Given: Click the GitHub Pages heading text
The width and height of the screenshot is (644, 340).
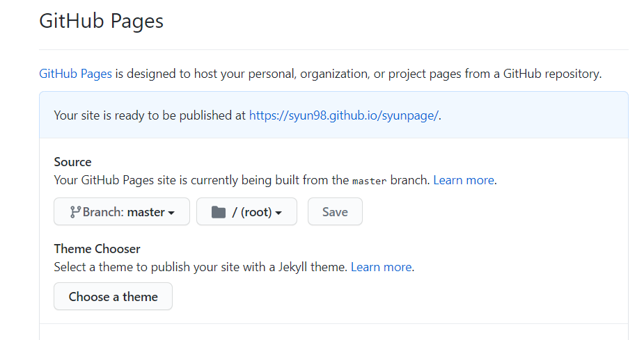Looking at the screenshot, I should point(101,21).
